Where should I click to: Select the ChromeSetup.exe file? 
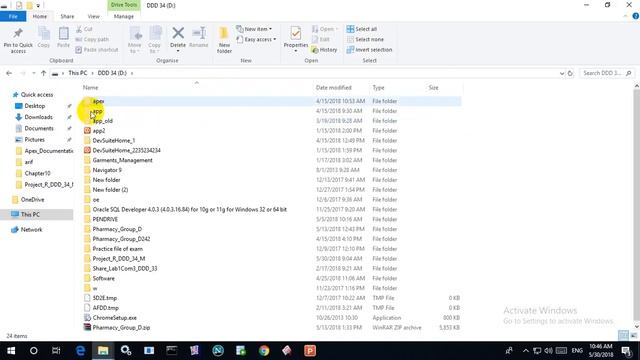point(115,318)
